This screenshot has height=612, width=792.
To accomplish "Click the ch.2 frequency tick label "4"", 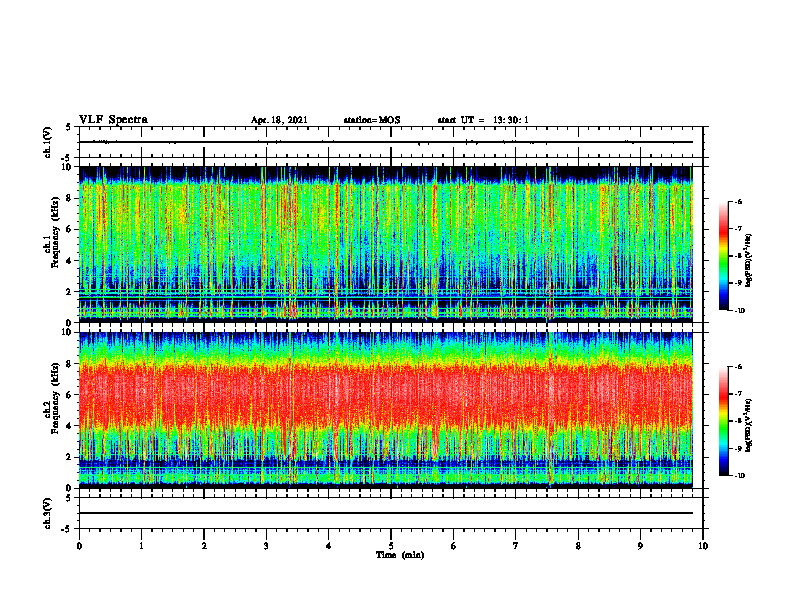I will pos(69,426).
